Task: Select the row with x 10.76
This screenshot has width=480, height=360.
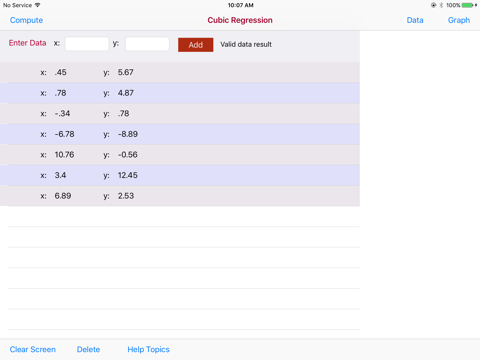Action: 180,155
